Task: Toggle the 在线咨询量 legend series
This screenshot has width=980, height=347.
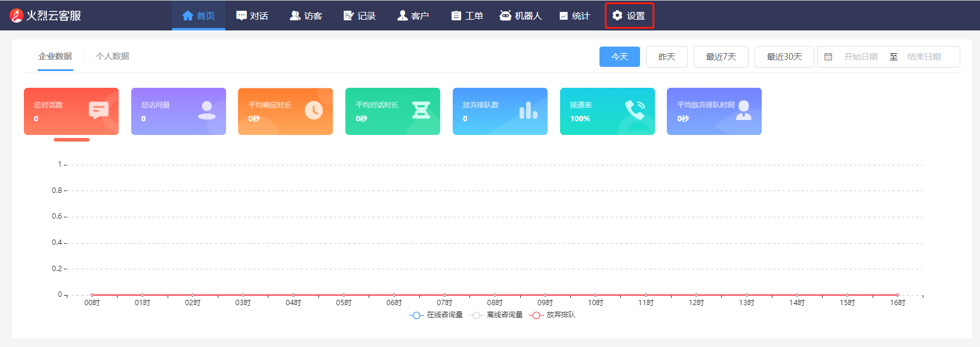Action: pos(436,315)
